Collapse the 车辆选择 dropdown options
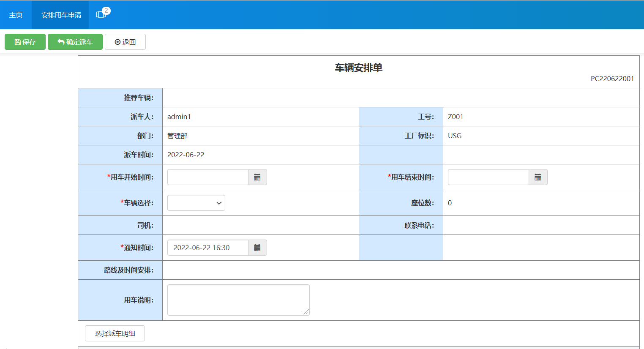 (x=218, y=203)
